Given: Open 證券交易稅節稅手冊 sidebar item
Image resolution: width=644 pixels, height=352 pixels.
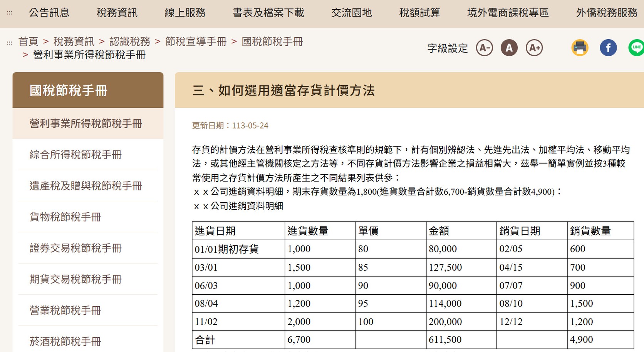Looking at the screenshot, I should pos(88,248).
